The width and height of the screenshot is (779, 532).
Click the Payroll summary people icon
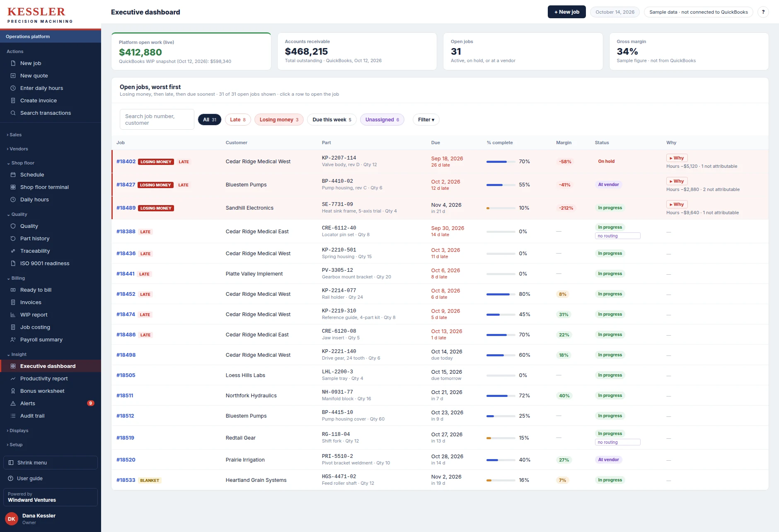[x=13, y=340]
